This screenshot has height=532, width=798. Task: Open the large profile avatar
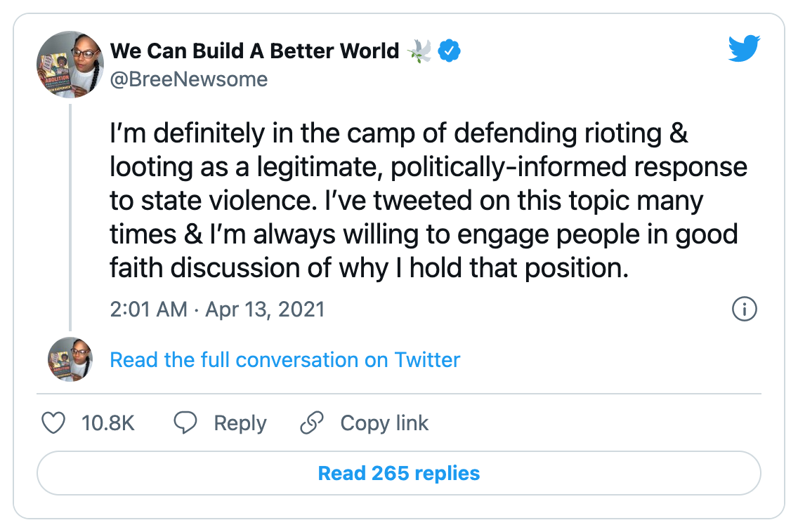pos(70,65)
